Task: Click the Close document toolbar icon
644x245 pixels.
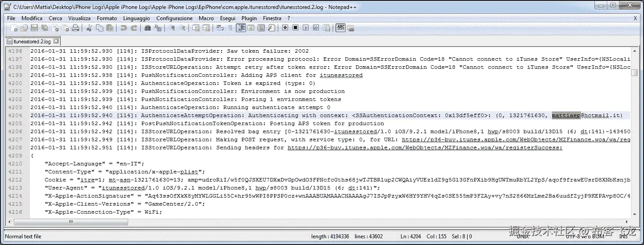Action: 55,28
